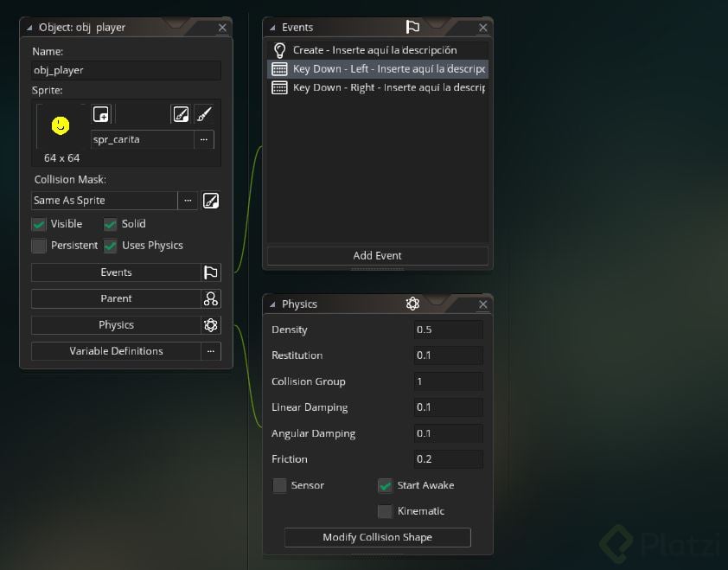728x570 pixels.
Task: Click the atom icon in Physics panel header
Action: pos(412,304)
